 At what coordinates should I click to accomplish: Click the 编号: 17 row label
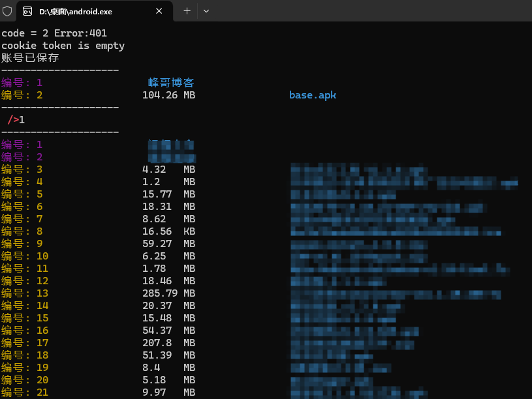coord(25,343)
